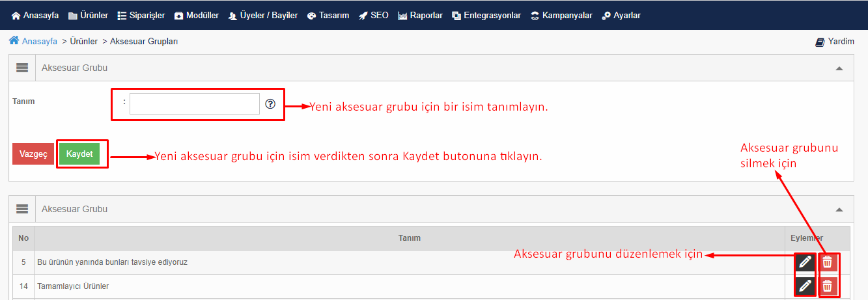The width and height of the screenshot is (868, 300).
Task: Edit the 'Bu ürünün yanında bunları tavsiye ediyoruz' group
Action: tap(805, 262)
